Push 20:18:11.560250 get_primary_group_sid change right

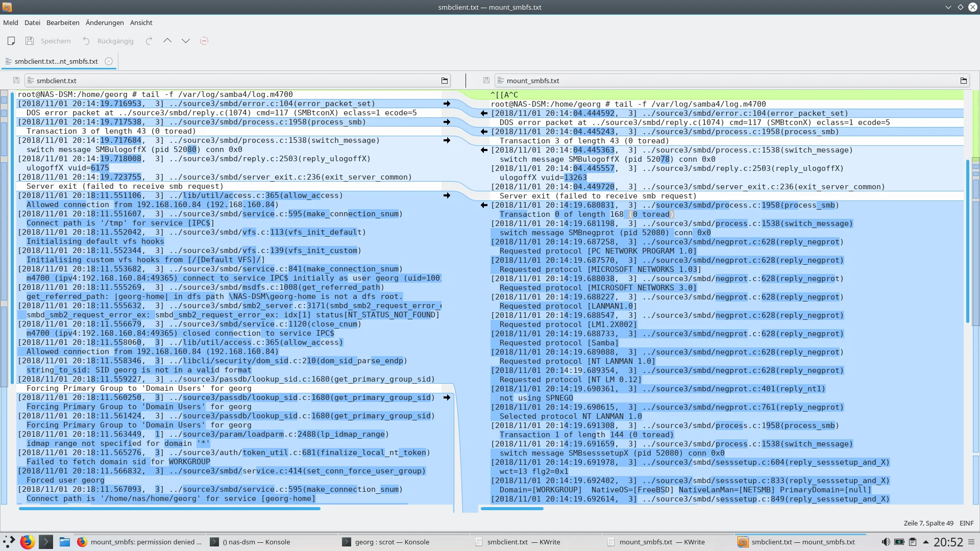tap(447, 397)
